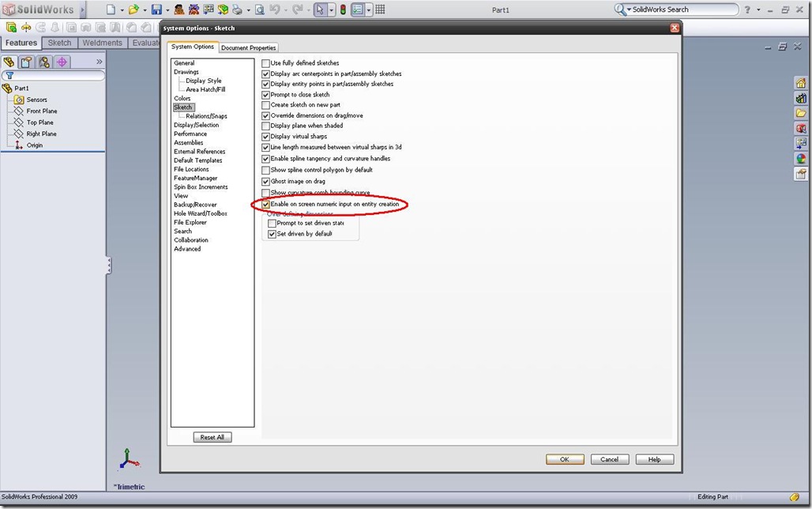Image resolution: width=812 pixels, height=509 pixels.
Task: Open Appearances color ball task pane icon
Action: click(801, 159)
